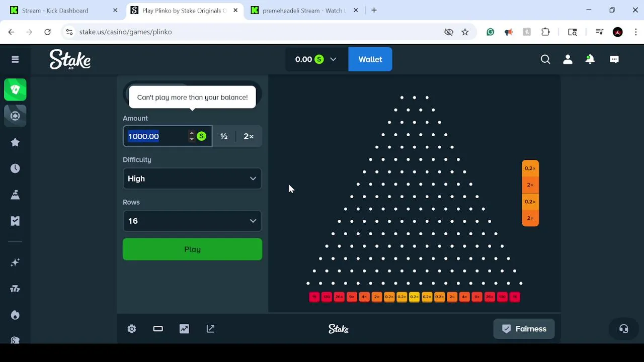Click the Stake logo at game footer

pos(339,329)
